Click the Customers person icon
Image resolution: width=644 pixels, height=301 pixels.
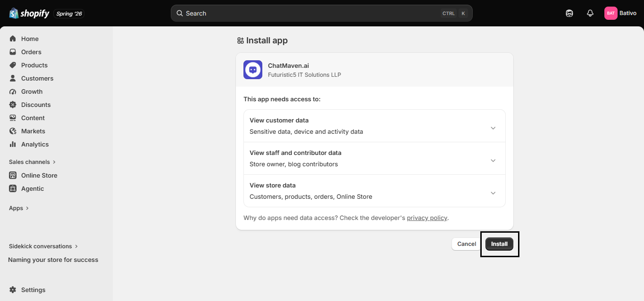(13, 78)
